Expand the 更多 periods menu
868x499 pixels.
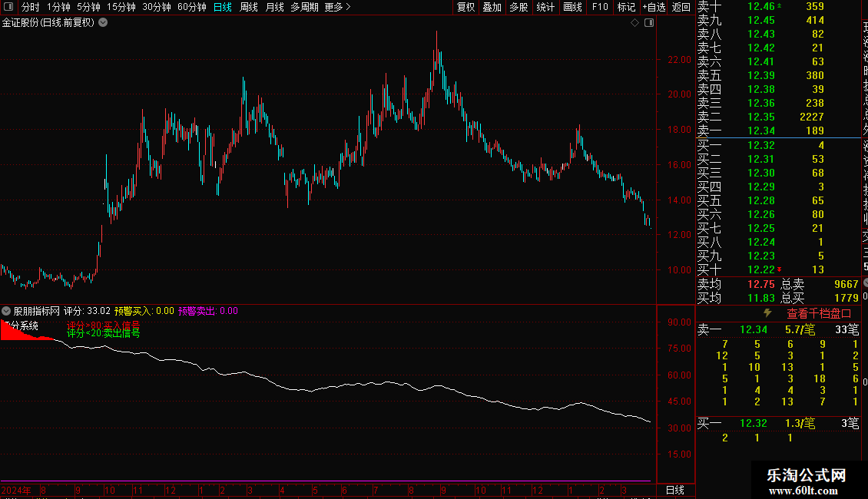point(338,7)
